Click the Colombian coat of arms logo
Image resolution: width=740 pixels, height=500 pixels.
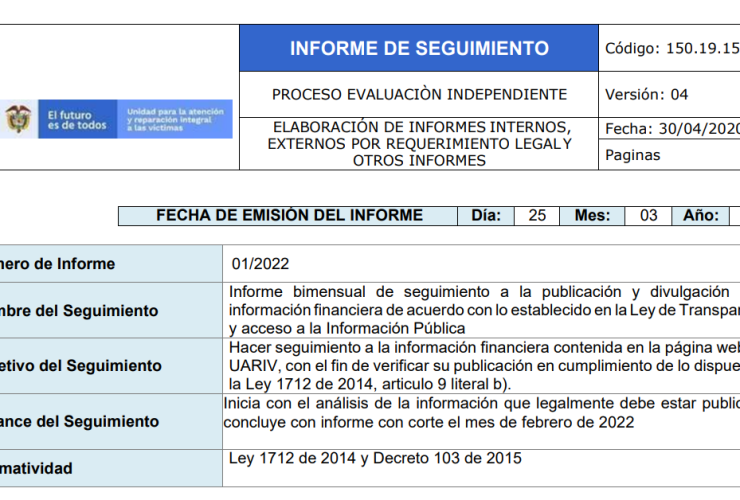click(18, 119)
